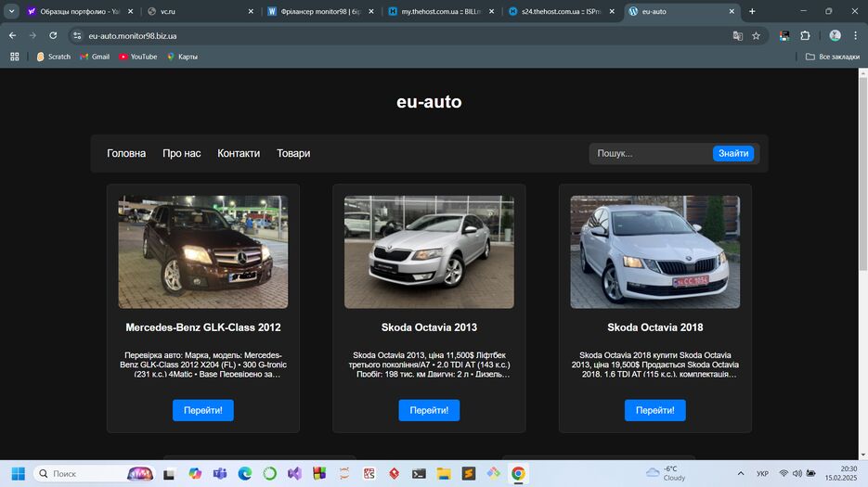Image resolution: width=868 pixels, height=487 pixels.
Task: Open Visual Studio from the taskbar
Action: (x=294, y=474)
